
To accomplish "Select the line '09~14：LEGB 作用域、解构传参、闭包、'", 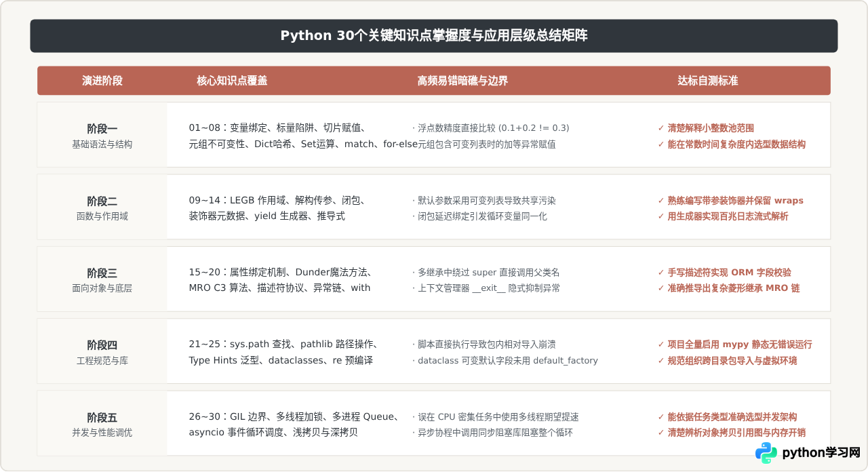I will pos(279,200).
